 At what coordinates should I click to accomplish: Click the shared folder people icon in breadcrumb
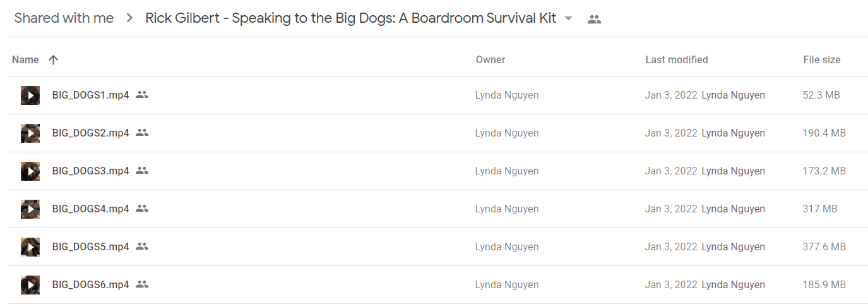click(x=594, y=19)
